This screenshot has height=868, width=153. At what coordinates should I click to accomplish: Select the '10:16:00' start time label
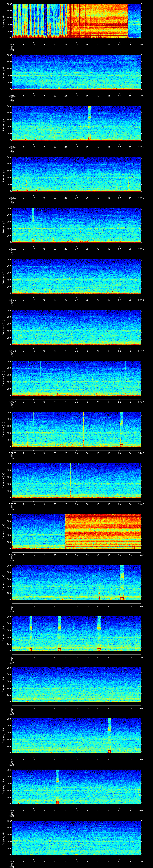(12, 147)
